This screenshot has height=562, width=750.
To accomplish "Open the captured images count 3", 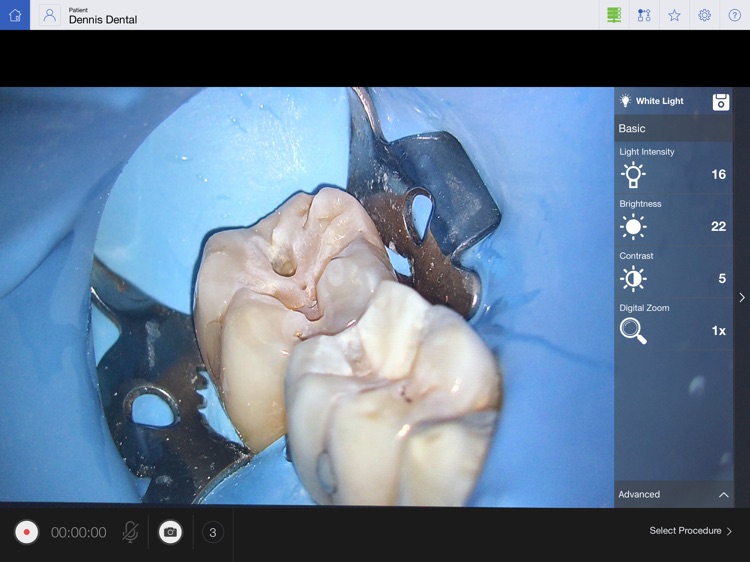I will (213, 532).
